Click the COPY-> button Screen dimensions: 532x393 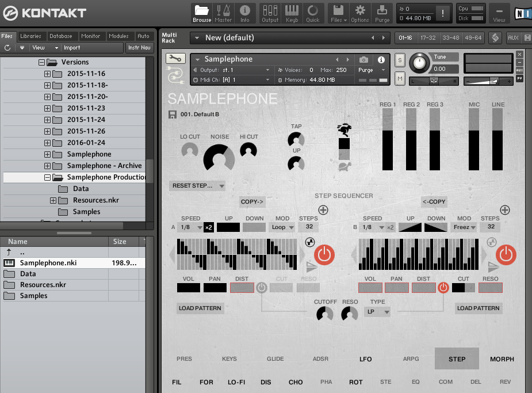point(252,202)
